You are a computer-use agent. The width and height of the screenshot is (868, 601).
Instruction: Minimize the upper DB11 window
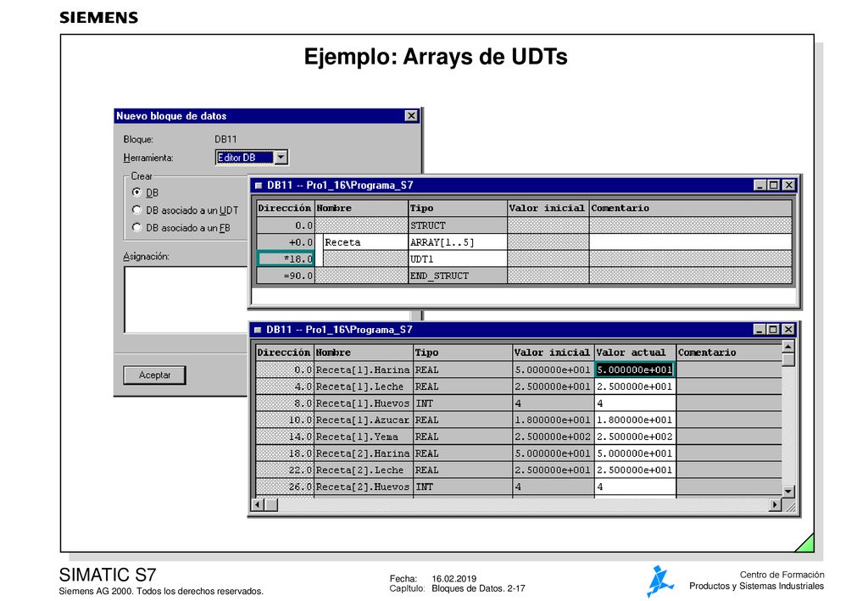click(760, 186)
